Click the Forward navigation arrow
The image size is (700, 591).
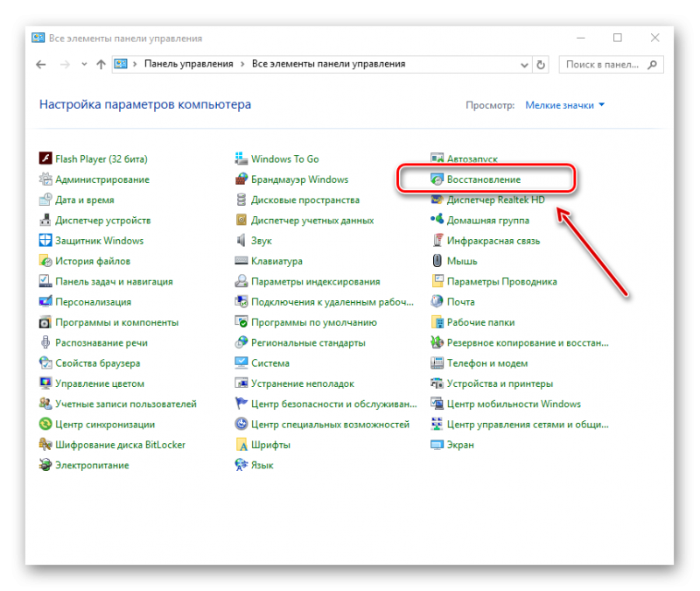coord(65,64)
